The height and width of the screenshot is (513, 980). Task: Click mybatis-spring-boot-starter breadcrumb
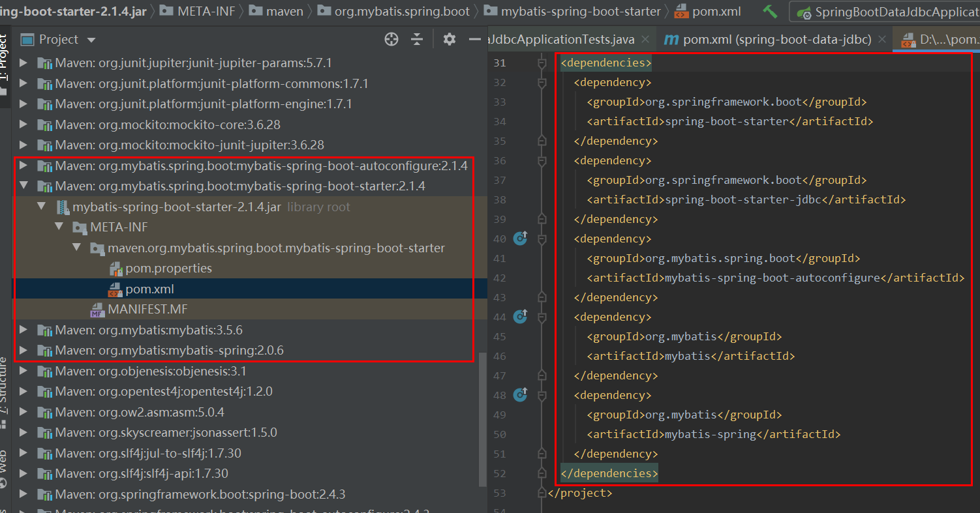pos(572,11)
